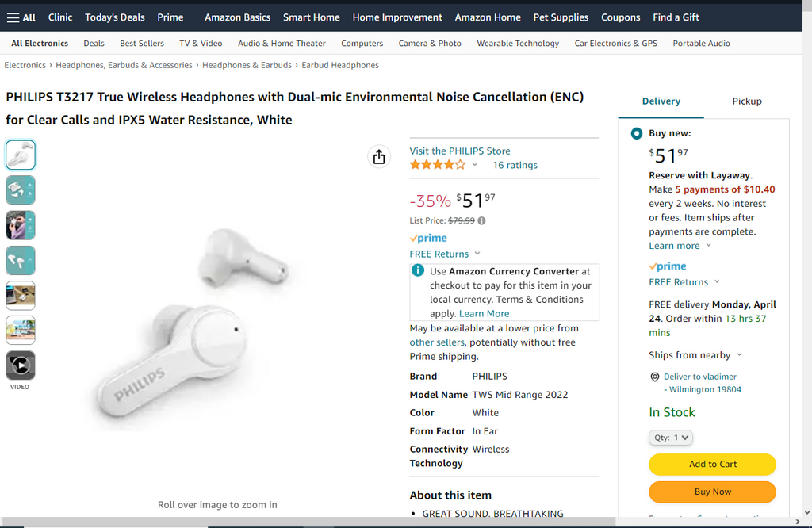Click the star rating icons
The height and width of the screenshot is (528, 812).
438,165
